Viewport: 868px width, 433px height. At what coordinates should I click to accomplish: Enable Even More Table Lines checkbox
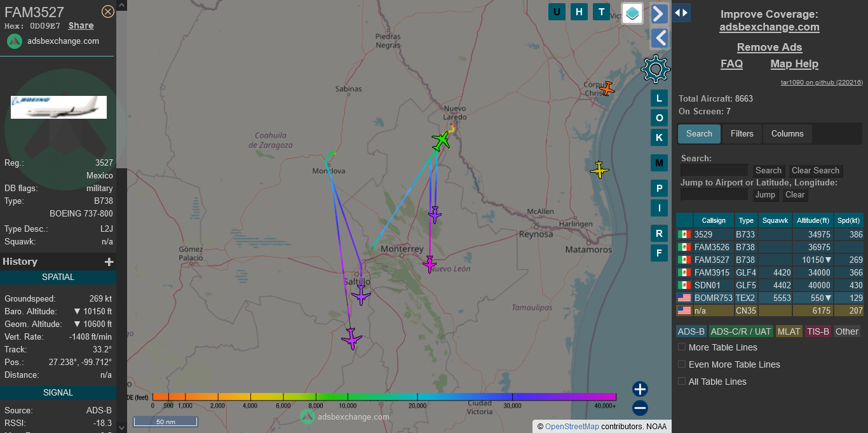click(x=682, y=364)
